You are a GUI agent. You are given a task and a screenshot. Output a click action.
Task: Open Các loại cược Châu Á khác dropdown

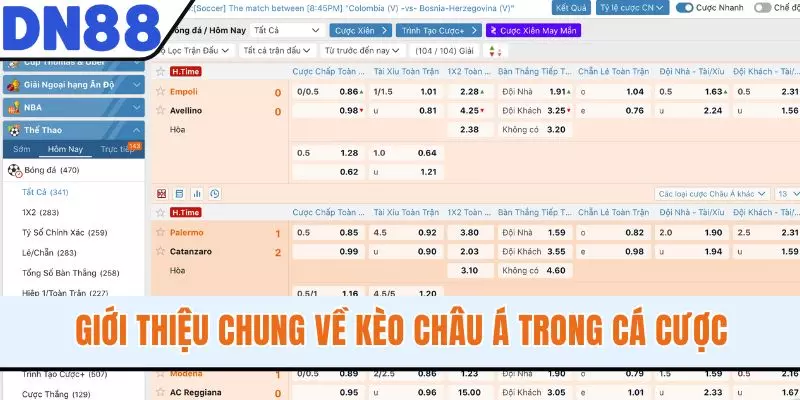[712, 194]
